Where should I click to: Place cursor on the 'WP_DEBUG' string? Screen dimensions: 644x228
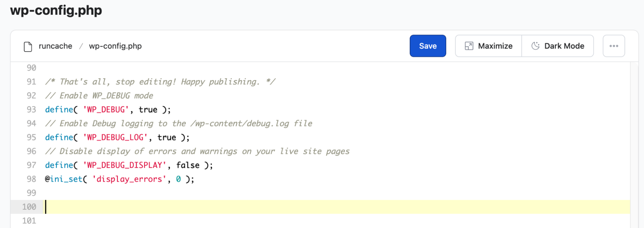pyautogui.click(x=106, y=110)
